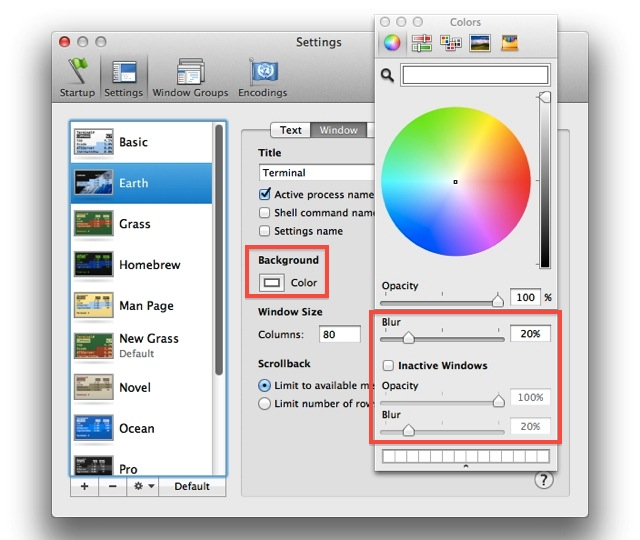640x540 pixels.
Task: Uncheck Active process name checkbox
Action: (265, 195)
